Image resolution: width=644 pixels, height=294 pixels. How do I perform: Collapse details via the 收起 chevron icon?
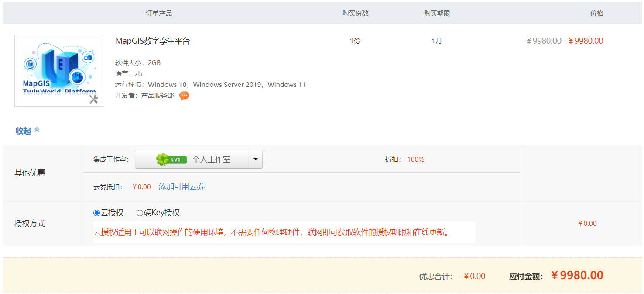tap(37, 130)
